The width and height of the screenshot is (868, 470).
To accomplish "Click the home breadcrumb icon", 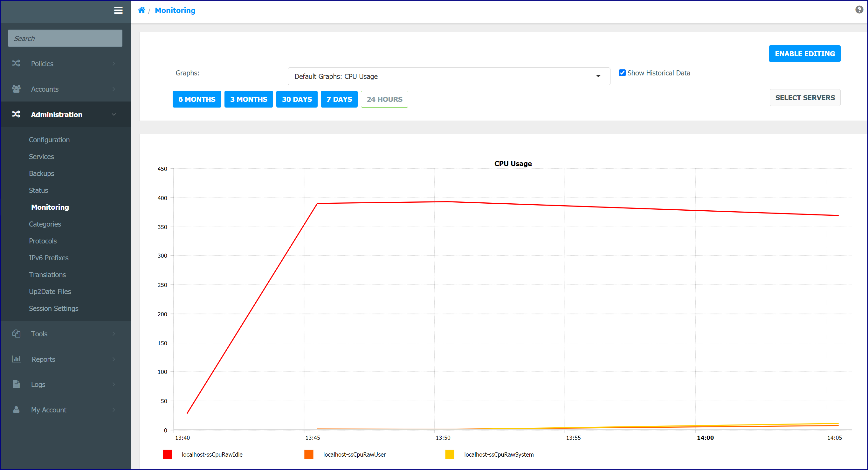I will tap(141, 10).
